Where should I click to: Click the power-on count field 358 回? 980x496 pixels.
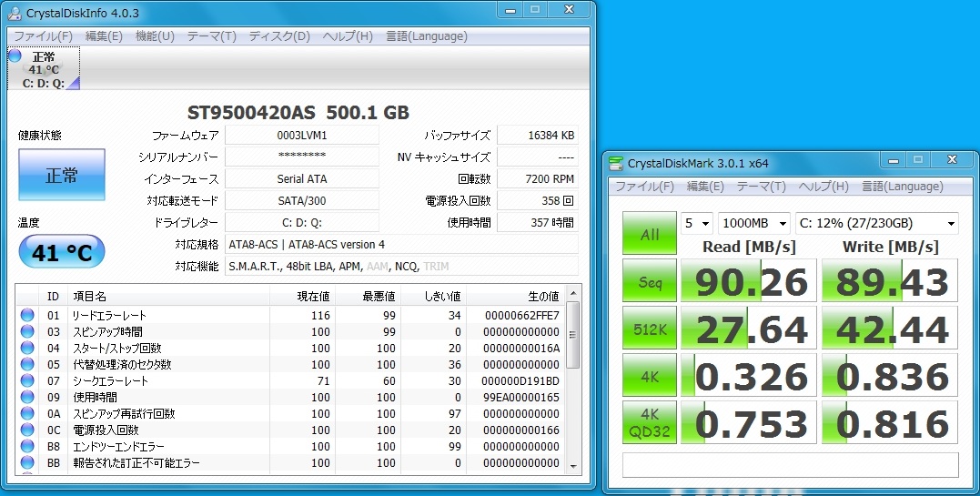click(538, 201)
